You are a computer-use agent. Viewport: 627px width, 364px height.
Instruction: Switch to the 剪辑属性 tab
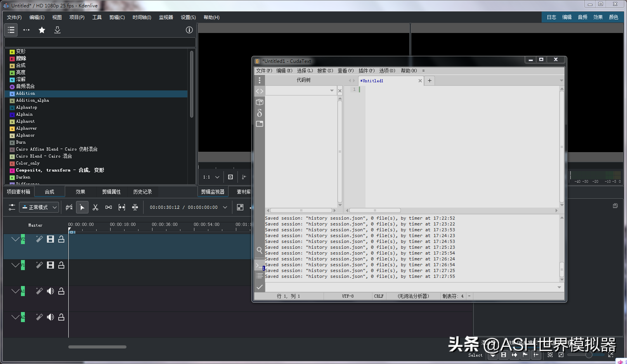pos(111,192)
